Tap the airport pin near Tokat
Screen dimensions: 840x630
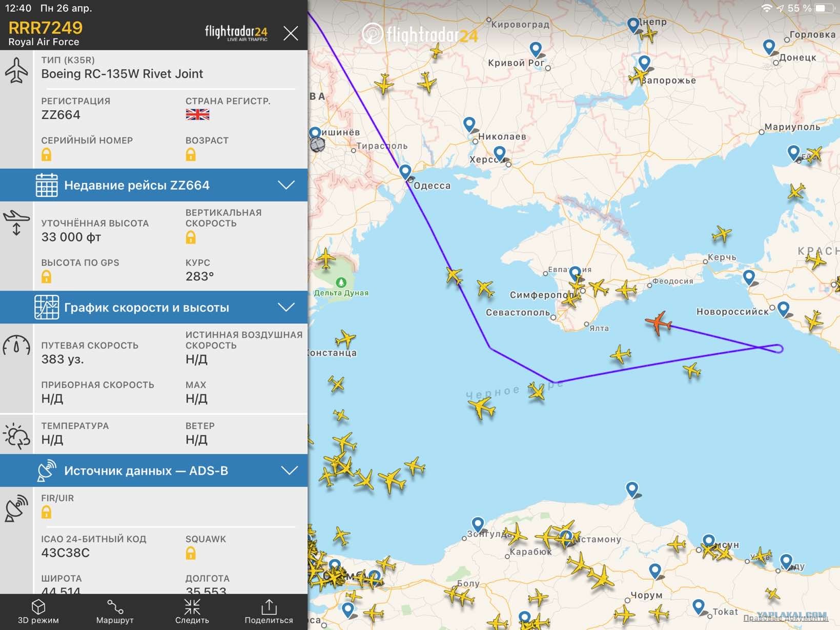click(699, 607)
